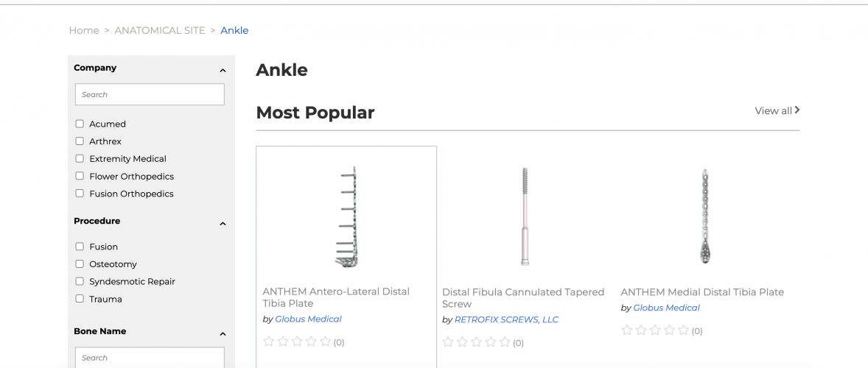This screenshot has height=368, width=868.
Task: Check the Acumed company filter
Action: tap(80, 124)
